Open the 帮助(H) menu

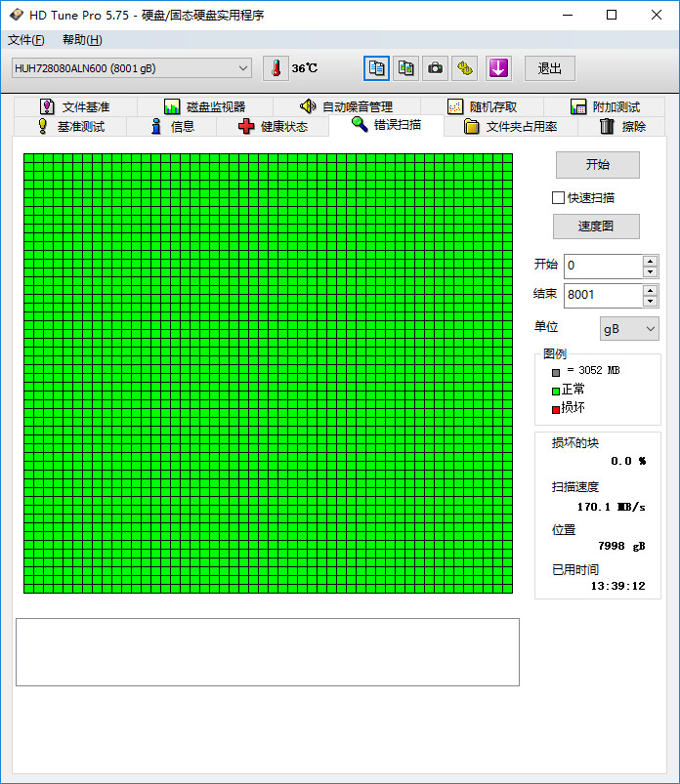(83, 39)
